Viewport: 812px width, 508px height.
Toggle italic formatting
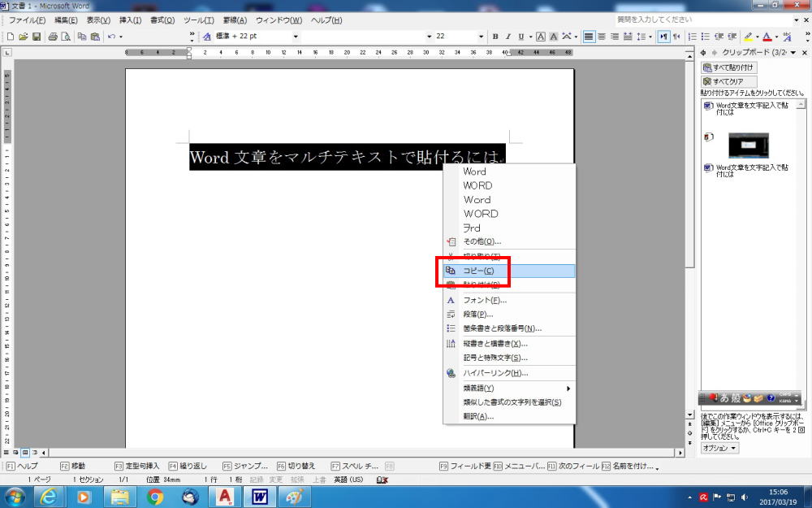tap(508, 37)
